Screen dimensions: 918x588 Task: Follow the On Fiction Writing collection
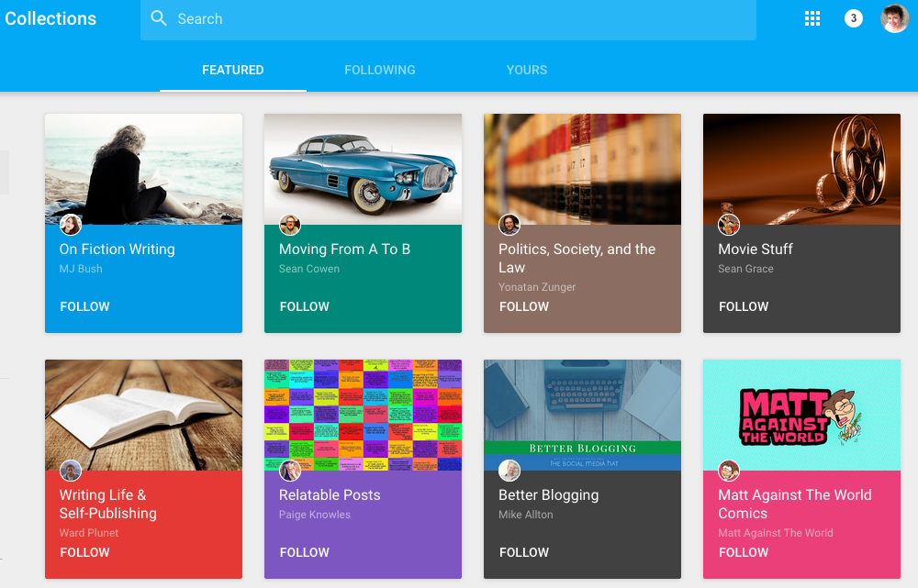tap(84, 306)
